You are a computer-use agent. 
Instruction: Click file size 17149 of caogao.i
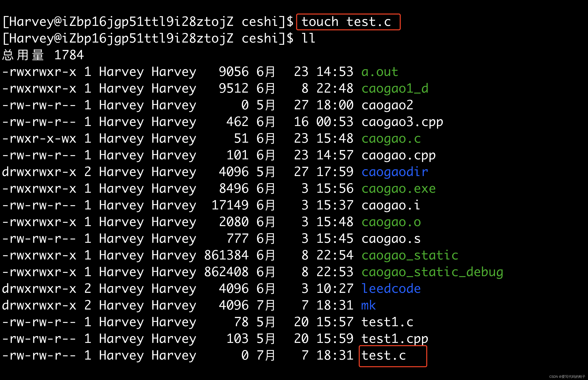click(x=230, y=205)
